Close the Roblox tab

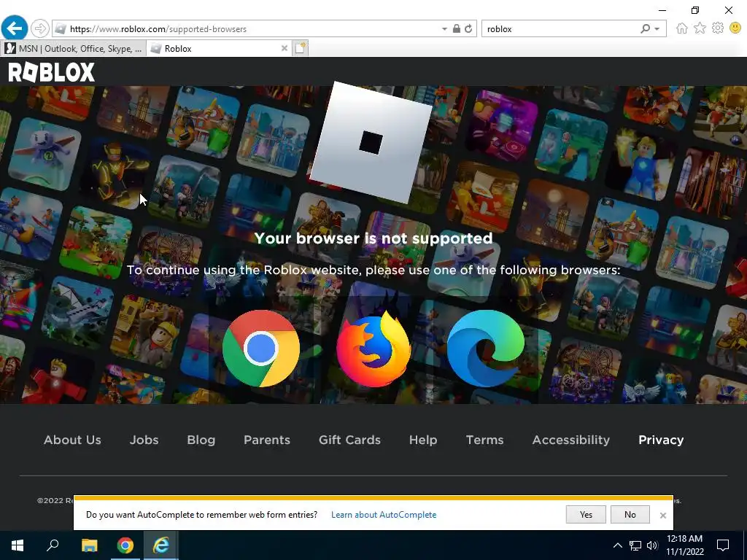(x=285, y=48)
